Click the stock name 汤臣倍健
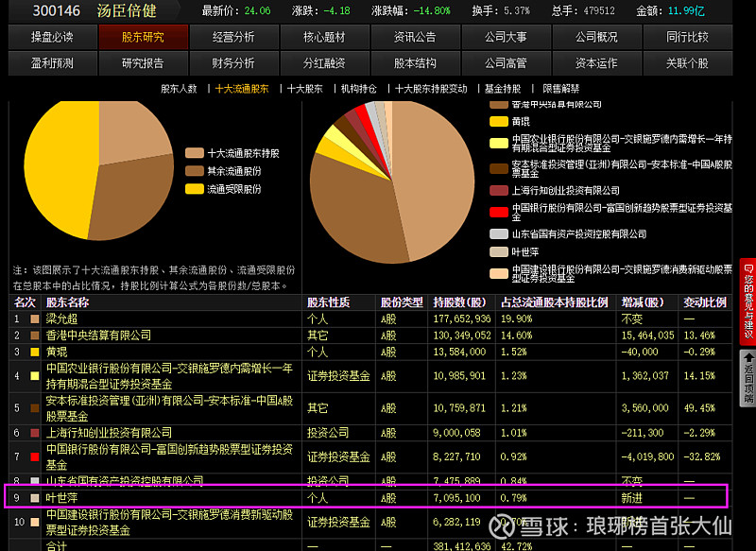 [127, 10]
